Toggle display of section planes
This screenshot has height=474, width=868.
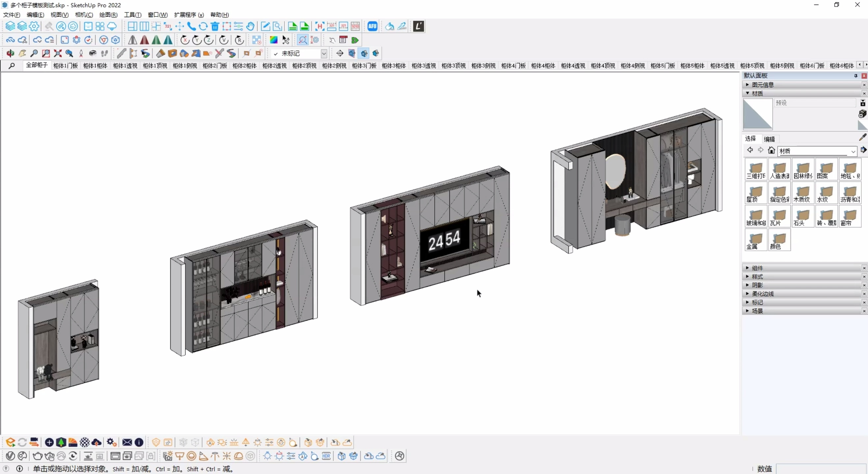pos(352,53)
